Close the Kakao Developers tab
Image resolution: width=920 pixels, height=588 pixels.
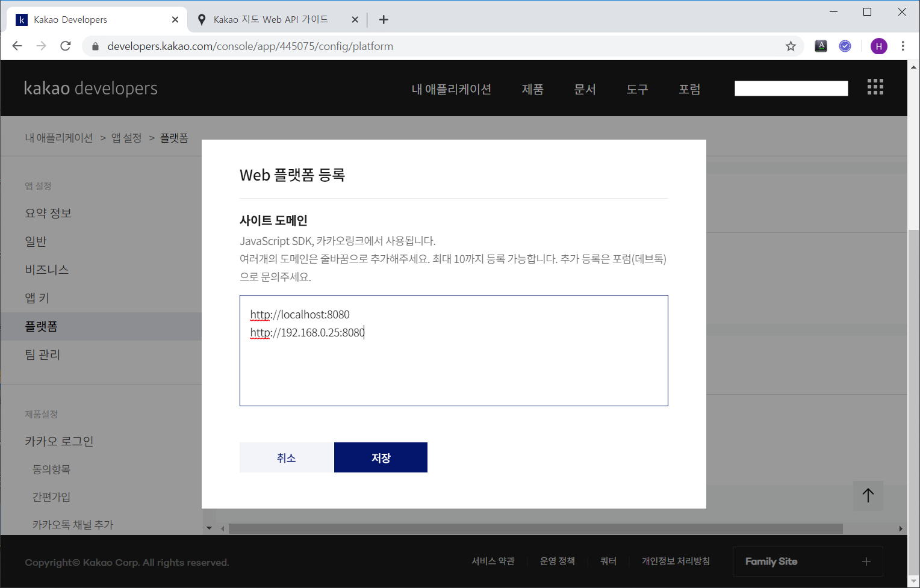click(x=175, y=20)
